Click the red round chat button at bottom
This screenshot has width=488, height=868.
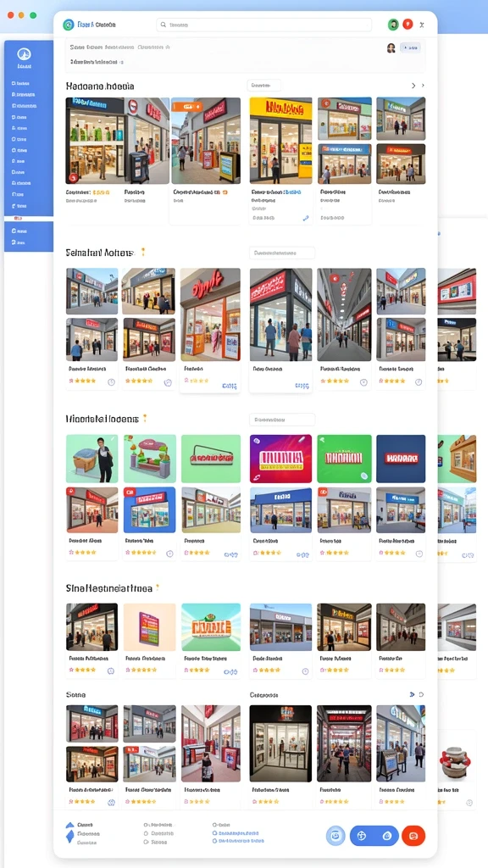point(413,835)
